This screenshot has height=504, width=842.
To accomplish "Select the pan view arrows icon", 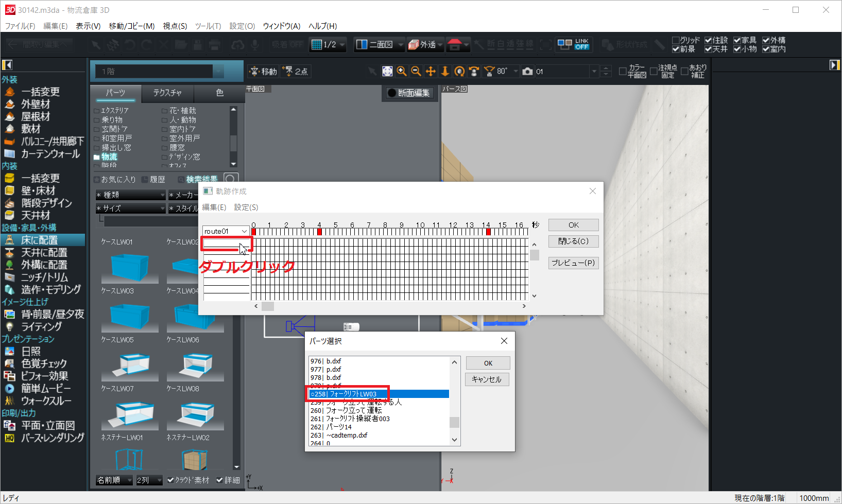I will 431,72.
